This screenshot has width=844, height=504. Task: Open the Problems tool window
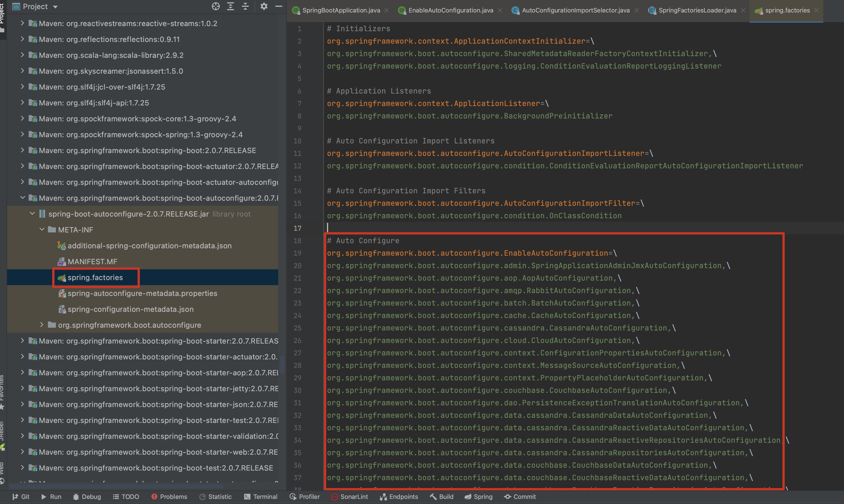(169, 497)
